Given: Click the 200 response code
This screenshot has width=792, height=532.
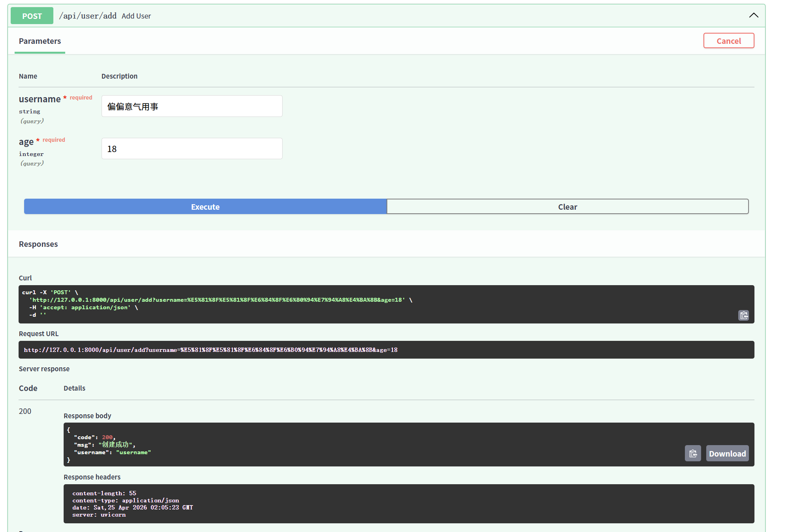Looking at the screenshot, I should coord(25,411).
